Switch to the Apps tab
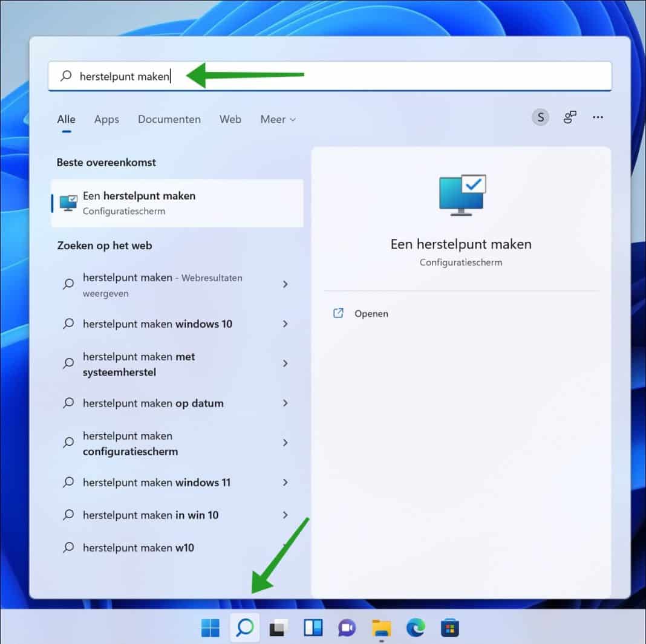The height and width of the screenshot is (644, 646). [x=106, y=119]
